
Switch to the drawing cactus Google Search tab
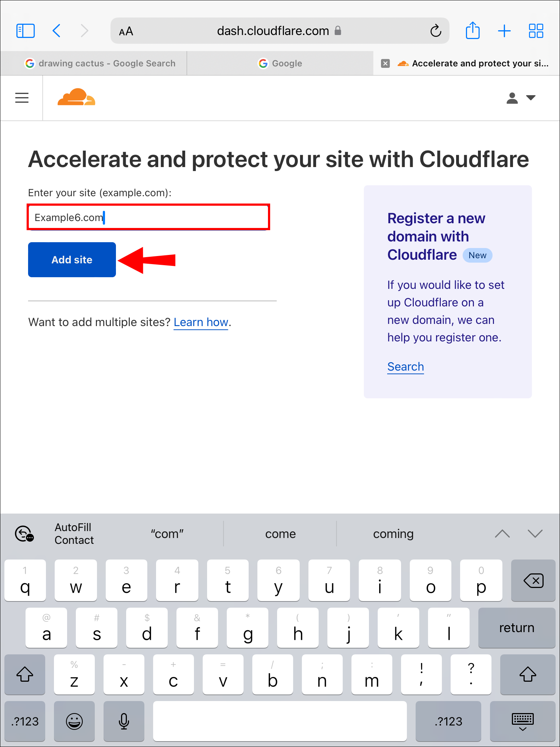pos(100,63)
